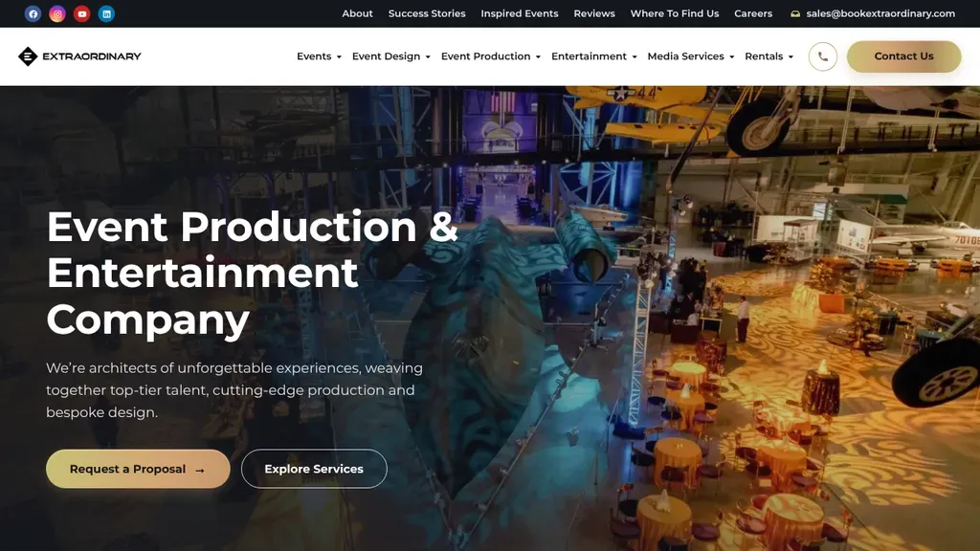Open the LinkedIn social icon
The width and height of the screenshot is (980, 551).
(x=106, y=13)
